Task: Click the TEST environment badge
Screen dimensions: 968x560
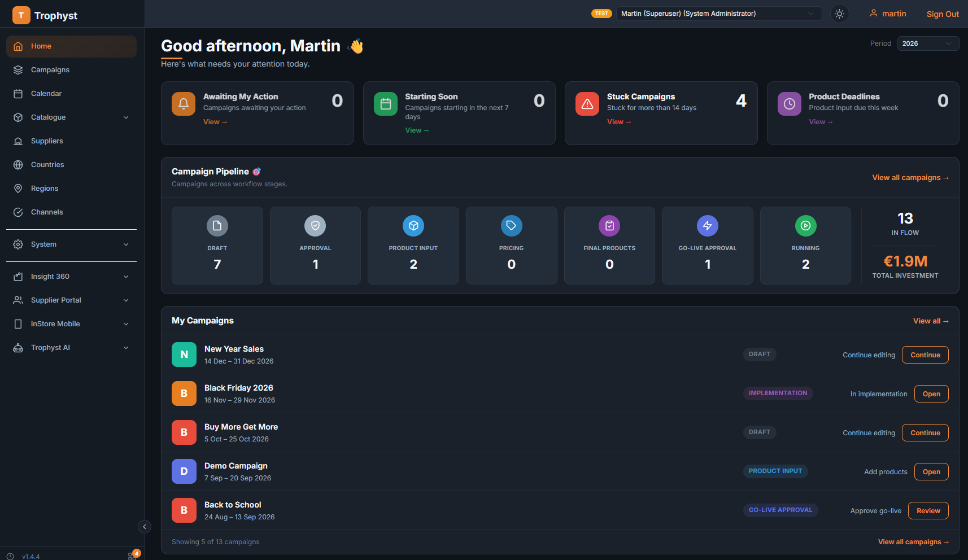Action: coord(601,14)
